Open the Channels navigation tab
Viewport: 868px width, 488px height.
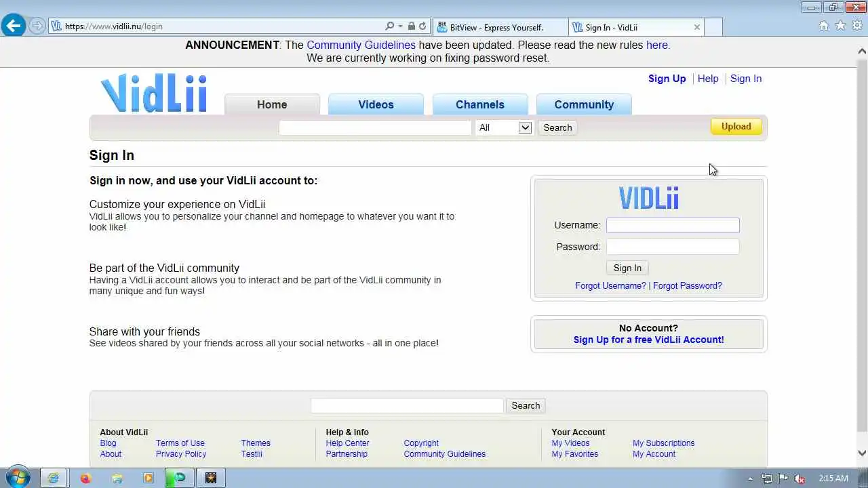(x=480, y=104)
